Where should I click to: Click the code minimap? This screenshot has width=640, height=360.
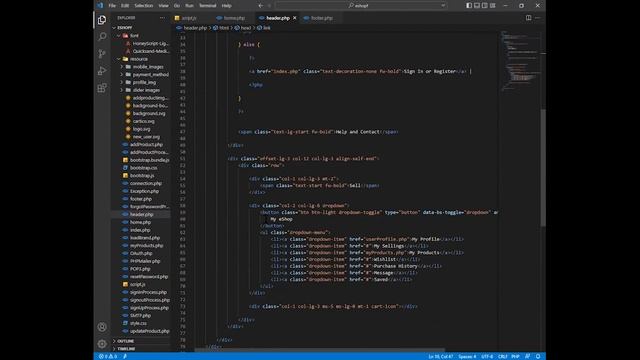[520, 61]
